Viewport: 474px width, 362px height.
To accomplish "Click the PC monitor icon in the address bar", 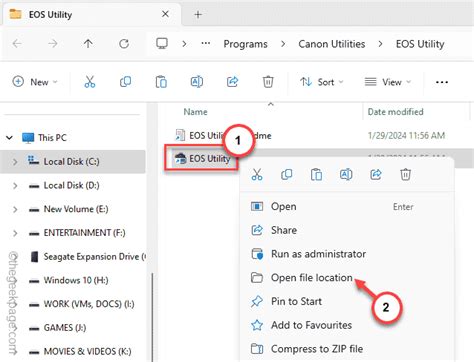I will (x=162, y=44).
